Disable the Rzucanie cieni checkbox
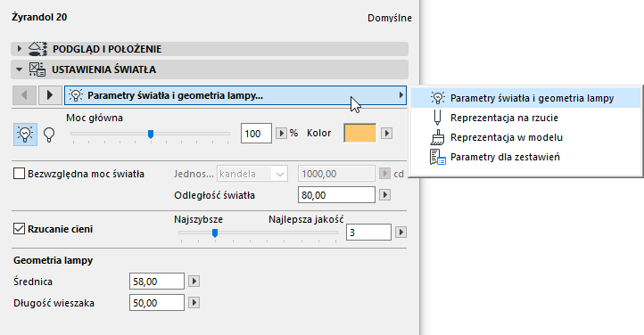This screenshot has height=335, width=644. (x=19, y=228)
